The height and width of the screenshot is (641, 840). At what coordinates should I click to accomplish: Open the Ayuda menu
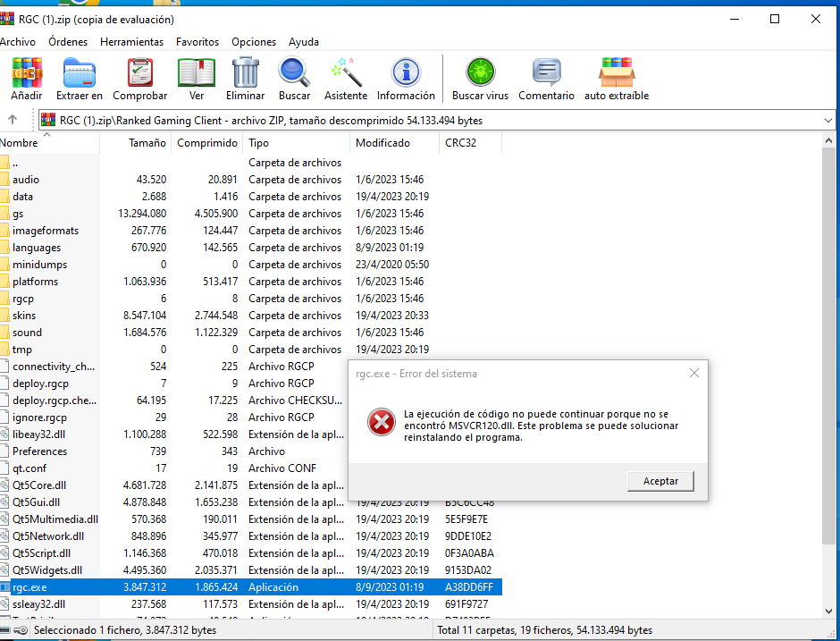pyautogui.click(x=304, y=42)
